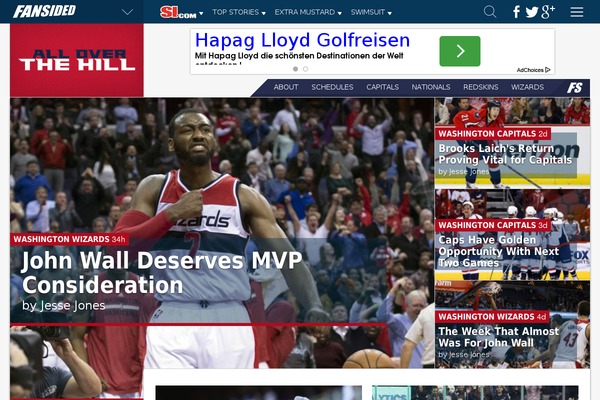Read John Wall Deserves MVP Consideration
This screenshot has height=400, width=600.
tap(162, 272)
